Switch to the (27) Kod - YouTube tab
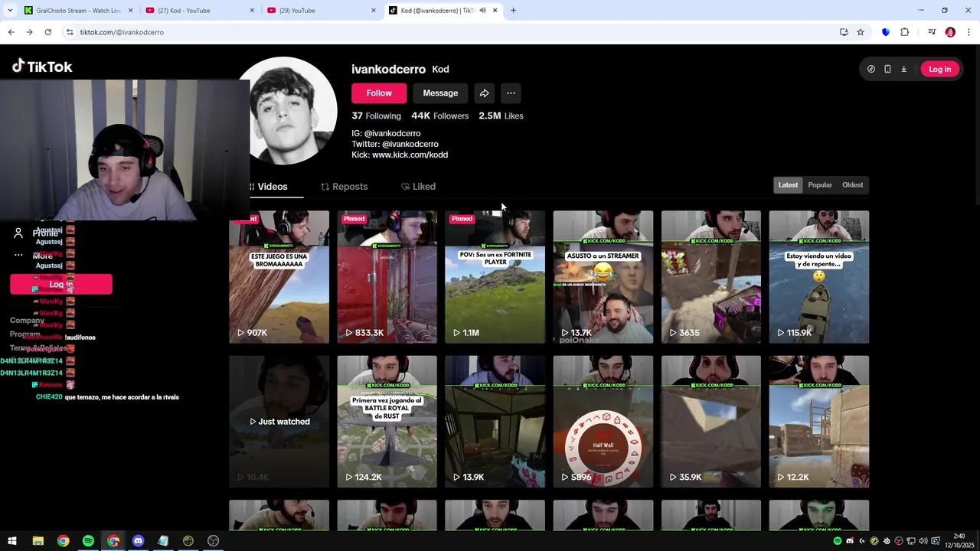The image size is (980, 551). [201, 11]
